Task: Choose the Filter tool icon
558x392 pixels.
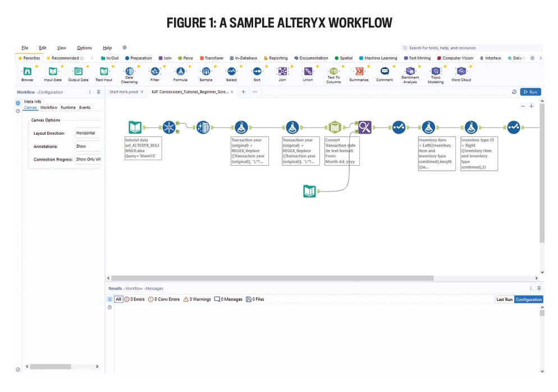Action: (x=155, y=72)
